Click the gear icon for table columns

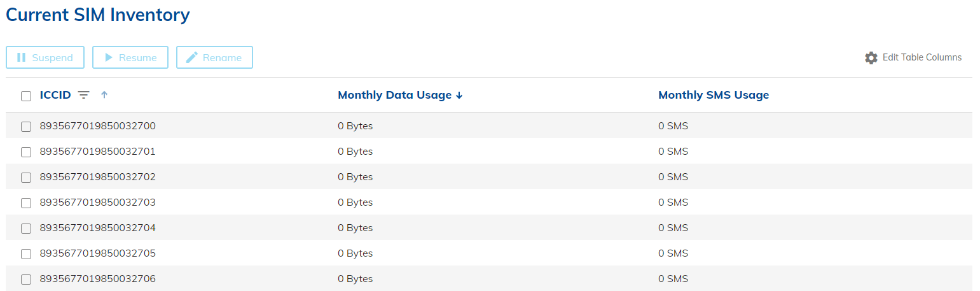pos(871,57)
